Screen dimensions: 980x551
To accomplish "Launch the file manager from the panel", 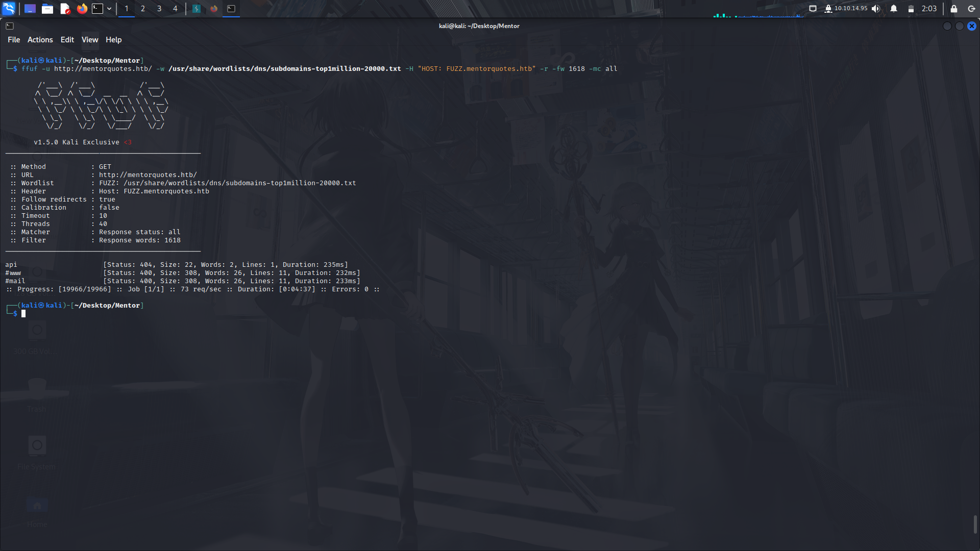I will click(x=47, y=9).
